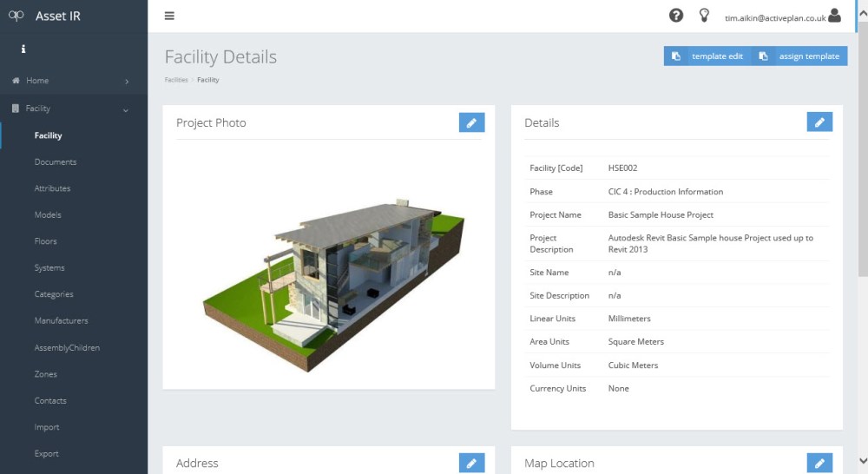Open the user profile icon

[834, 16]
